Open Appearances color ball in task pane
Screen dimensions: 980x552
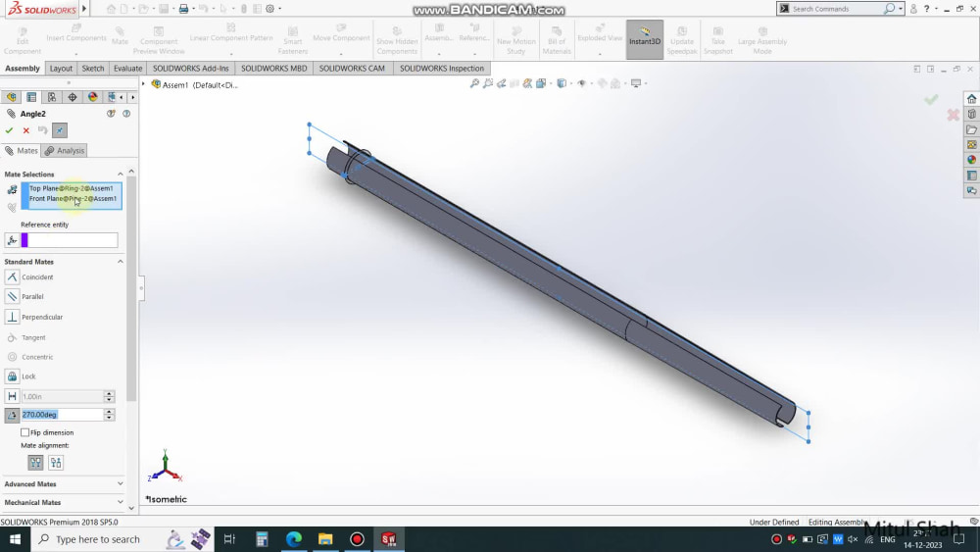point(971,160)
